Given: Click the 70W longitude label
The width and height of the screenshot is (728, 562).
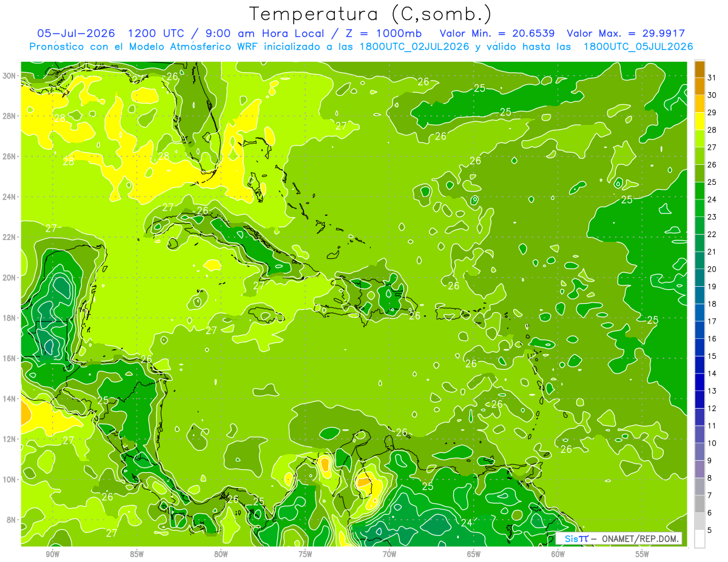Looking at the screenshot, I should pos(389,554).
